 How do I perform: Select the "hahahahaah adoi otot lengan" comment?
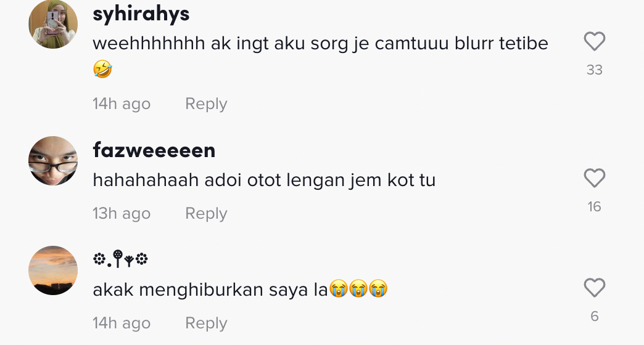point(264,181)
